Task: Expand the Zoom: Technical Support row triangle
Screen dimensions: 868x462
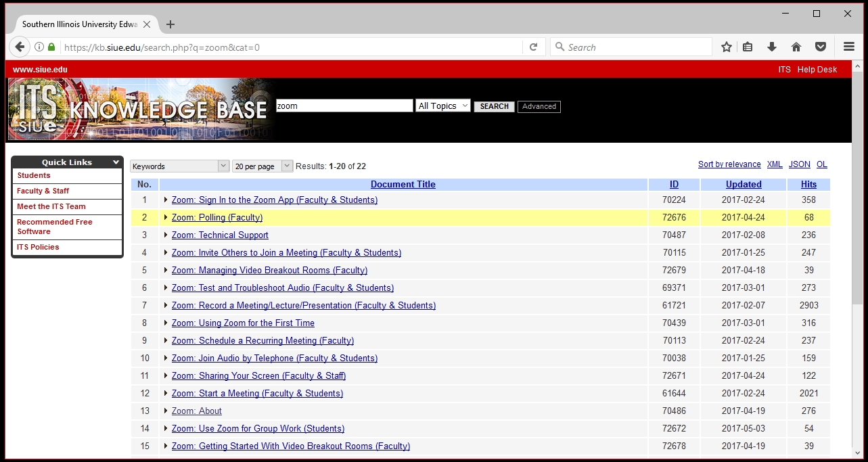Action: point(166,235)
